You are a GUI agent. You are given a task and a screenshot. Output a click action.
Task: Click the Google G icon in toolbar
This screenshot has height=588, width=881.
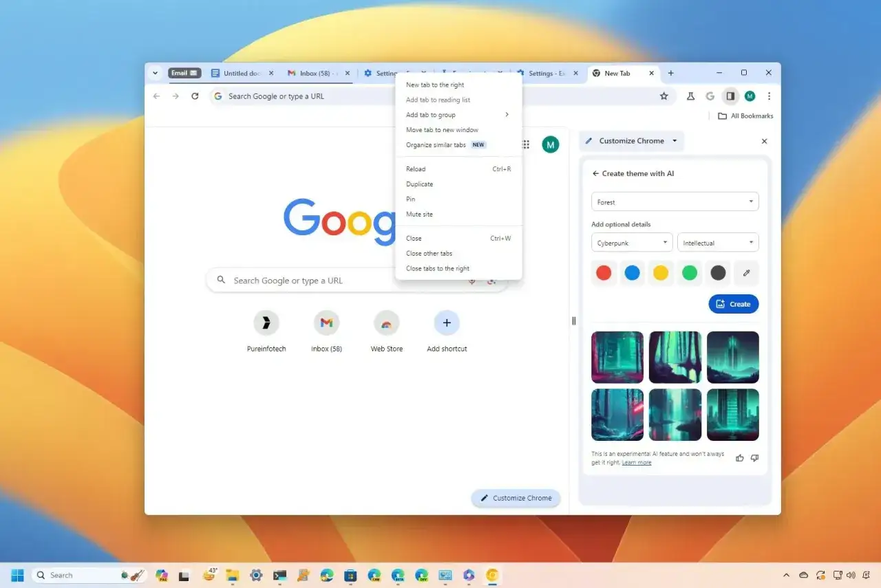(710, 96)
